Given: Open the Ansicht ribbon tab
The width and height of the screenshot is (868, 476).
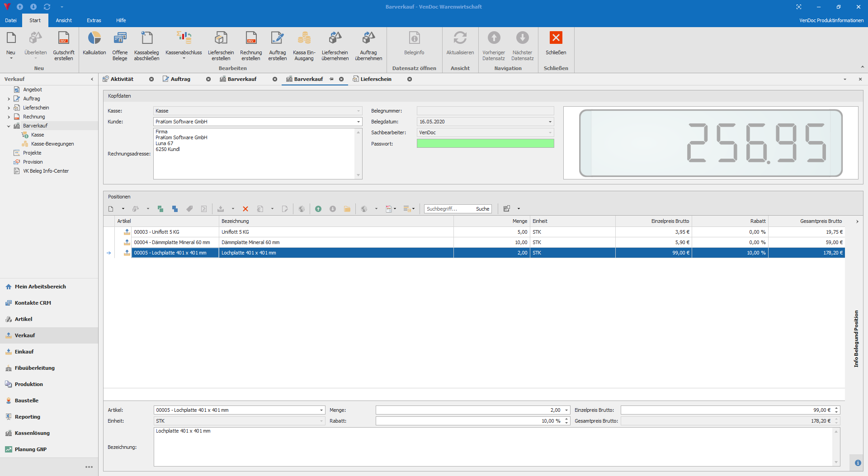Looking at the screenshot, I should 64,20.
